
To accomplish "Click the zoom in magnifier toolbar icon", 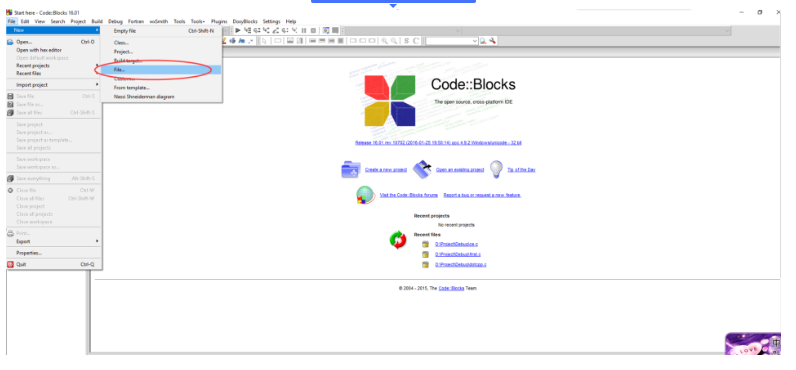I will pos(384,41).
